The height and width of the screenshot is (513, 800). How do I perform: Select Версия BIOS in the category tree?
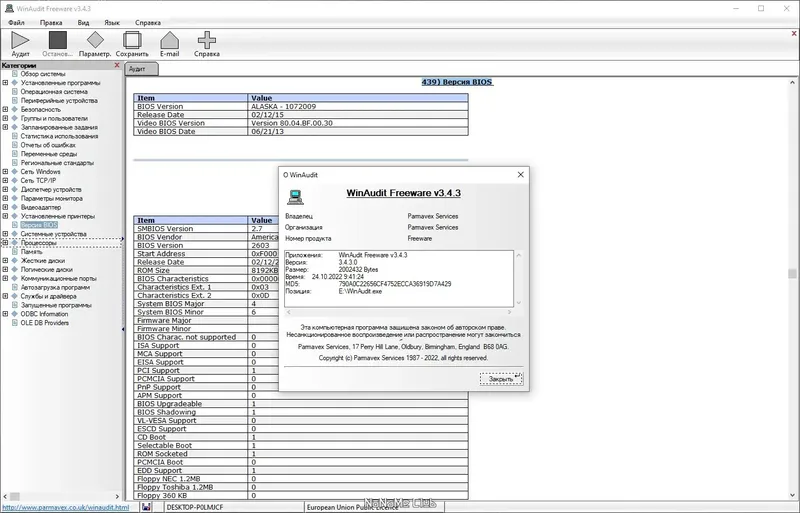point(39,225)
